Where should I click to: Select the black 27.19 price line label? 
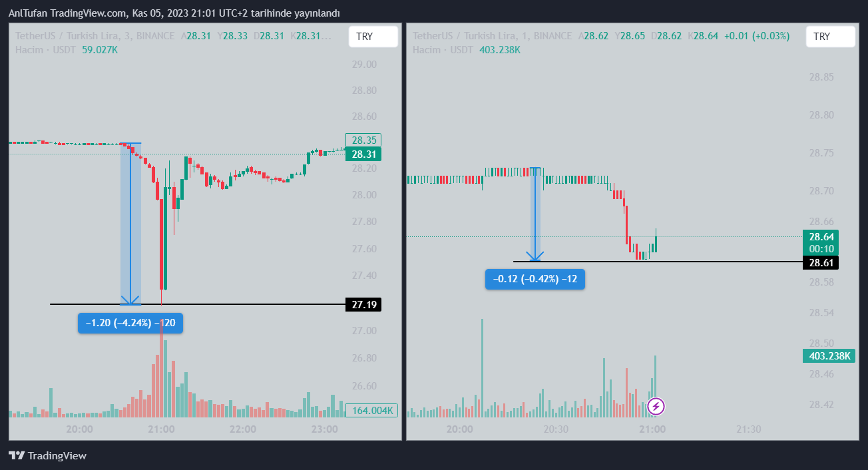(364, 305)
